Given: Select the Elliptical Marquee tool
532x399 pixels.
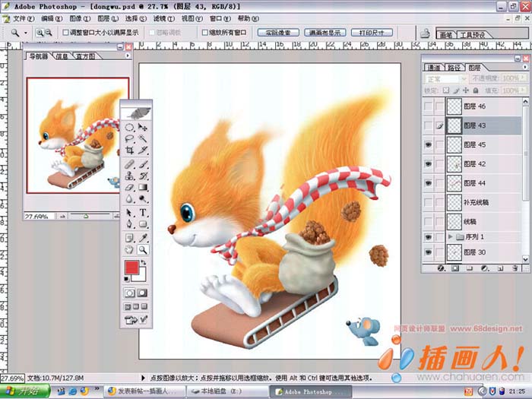Looking at the screenshot, I should pyautogui.click(x=129, y=128).
